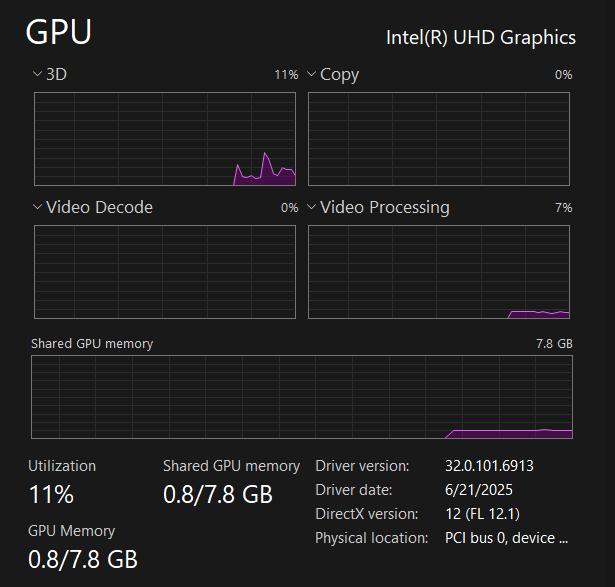This screenshot has width=615, height=587.
Task: Open the 3D graph engine dropdown chevron
Action: 37,74
